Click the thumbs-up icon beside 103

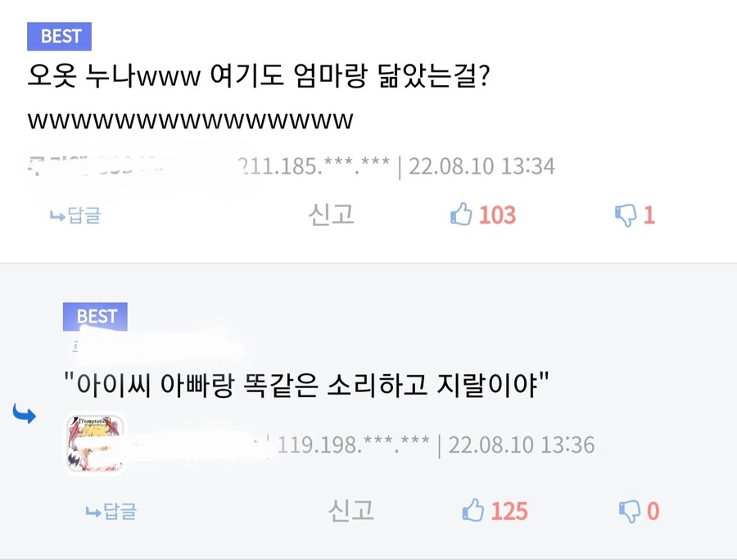pyautogui.click(x=461, y=215)
